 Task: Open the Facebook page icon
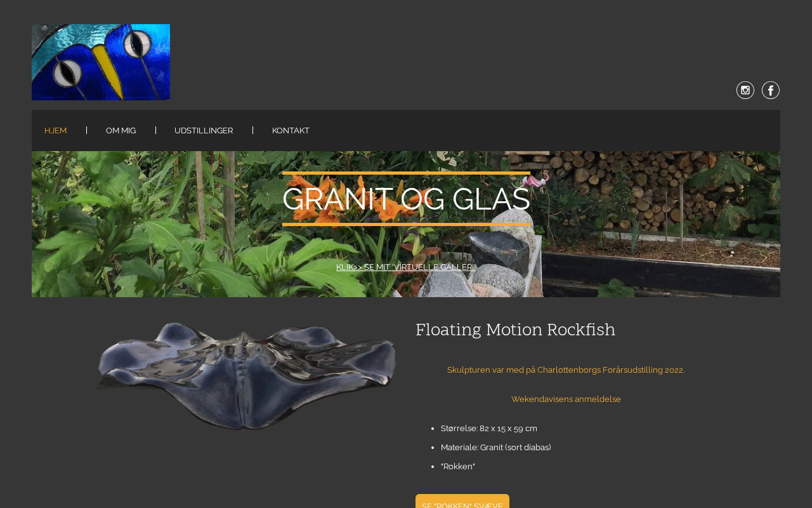tap(771, 90)
